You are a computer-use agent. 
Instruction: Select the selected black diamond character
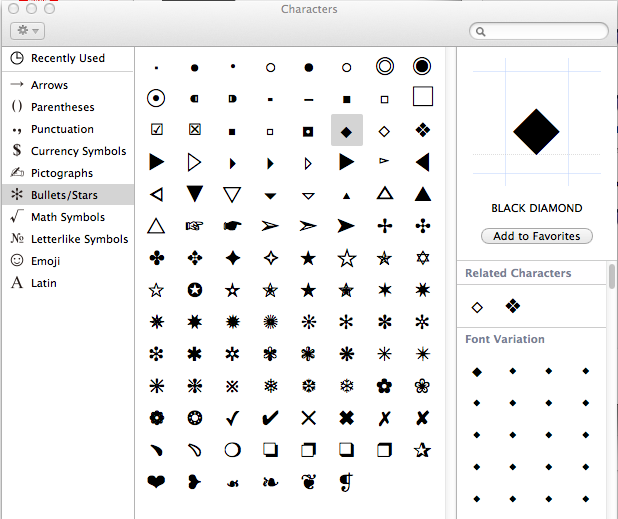346,131
